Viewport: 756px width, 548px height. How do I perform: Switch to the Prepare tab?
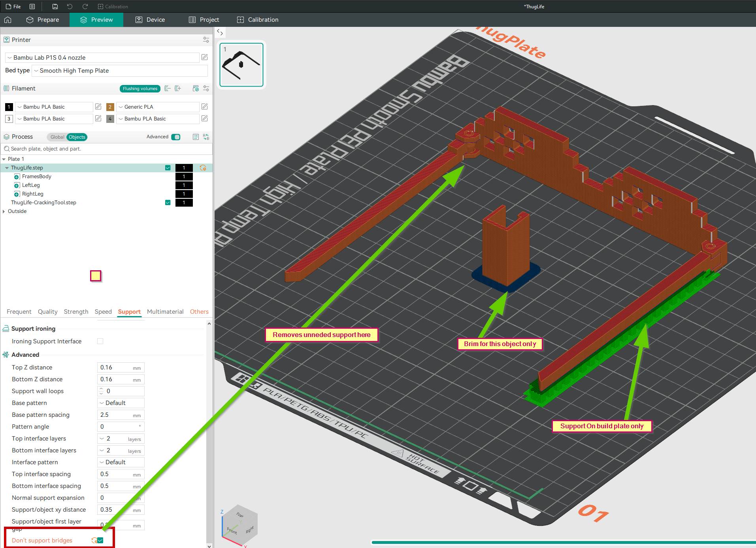(43, 20)
